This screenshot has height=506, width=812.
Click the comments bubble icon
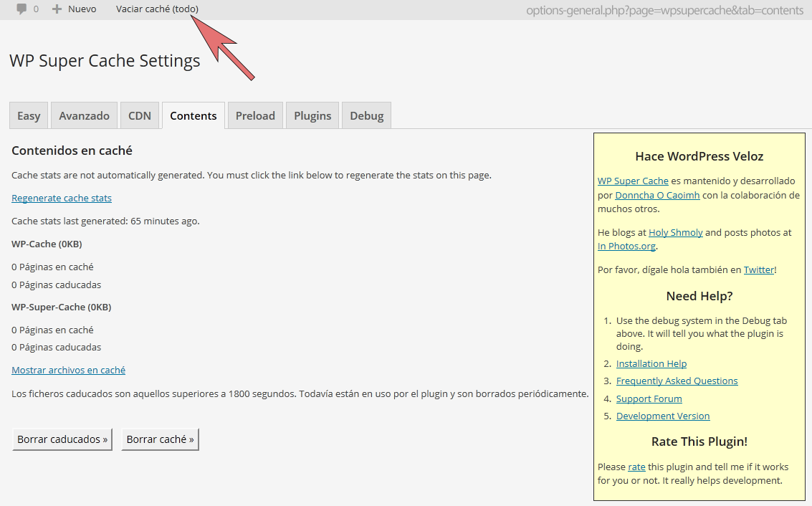(22, 9)
